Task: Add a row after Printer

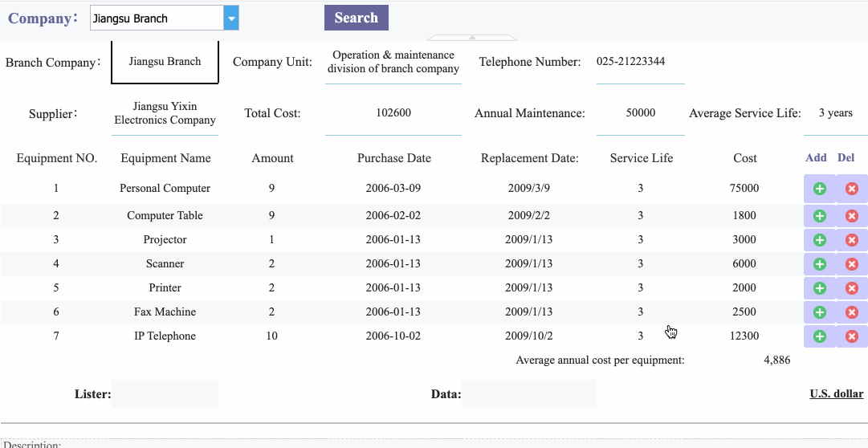Action: click(819, 288)
